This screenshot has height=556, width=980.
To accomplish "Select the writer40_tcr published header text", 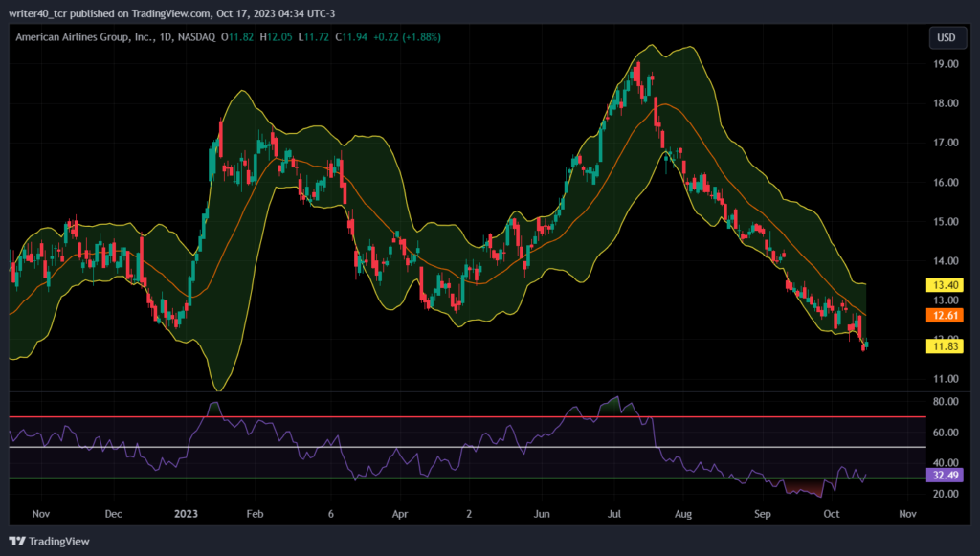I will click(x=172, y=13).
